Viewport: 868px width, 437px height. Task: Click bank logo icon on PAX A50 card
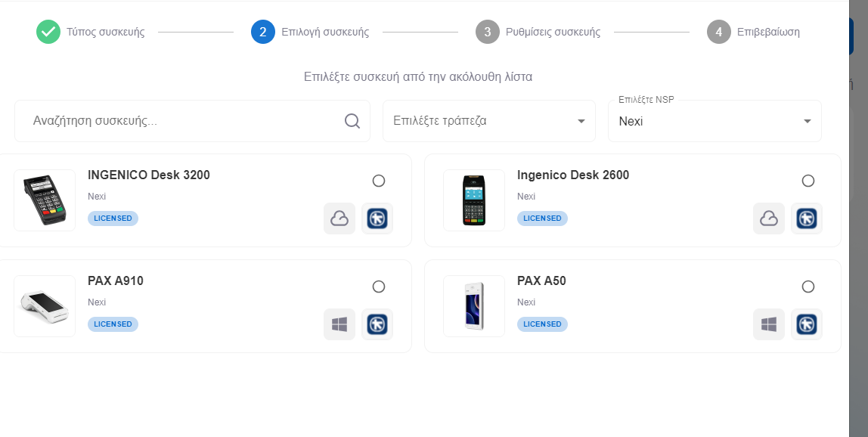pos(807,324)
